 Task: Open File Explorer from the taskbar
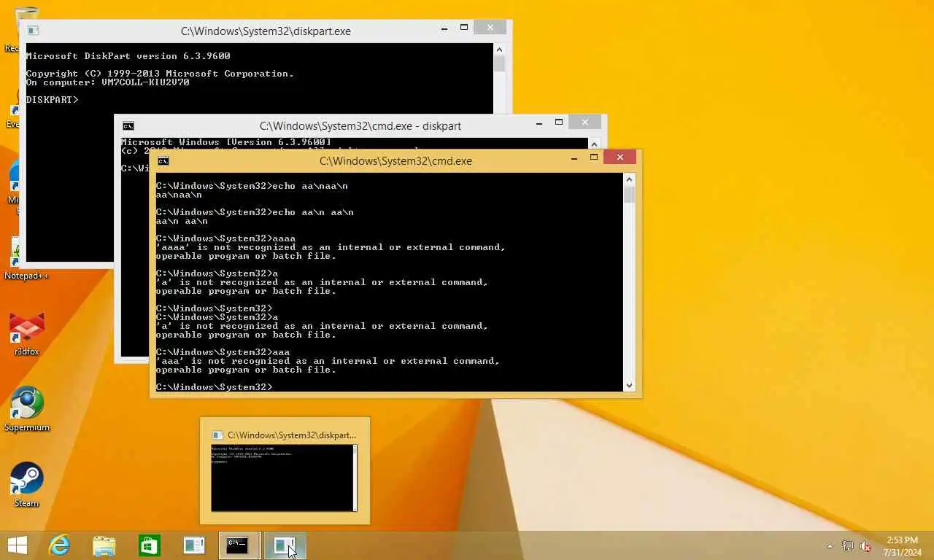coord(104,545)
